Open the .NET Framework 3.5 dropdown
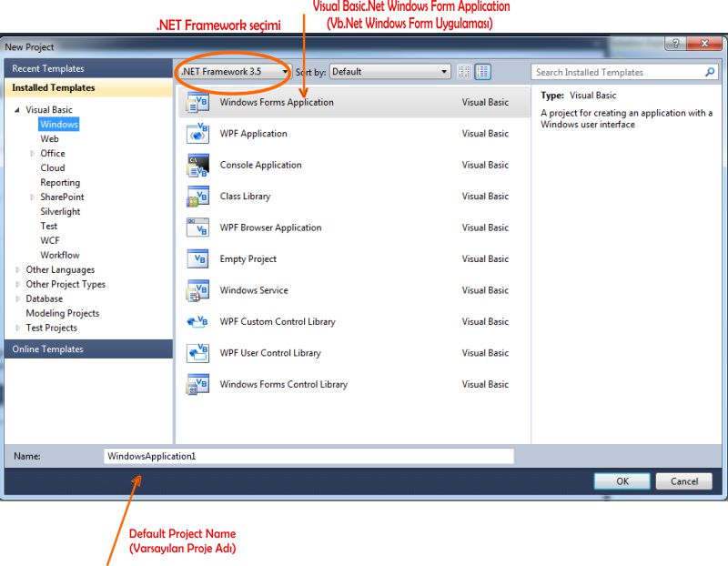 [234, 72]
